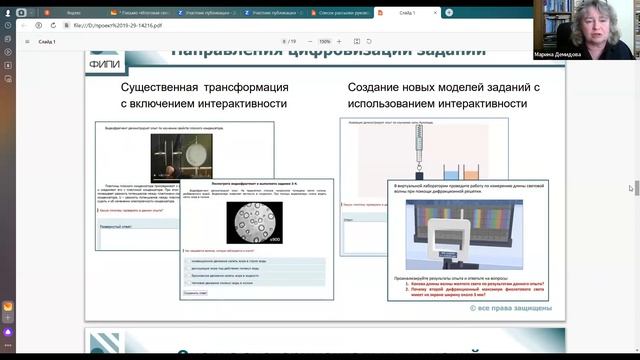640x360 pixels.
Task: Click the Brownian motion microscope image
Action: tap(254, 222)
